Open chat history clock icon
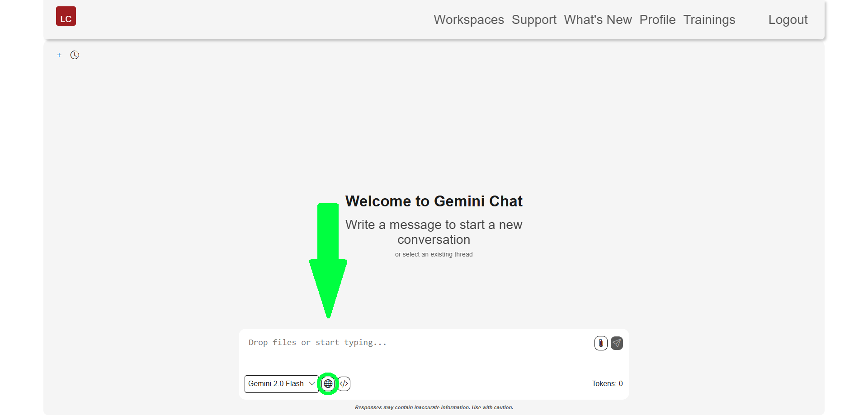The width and height of the screenshot is (868, 415). pyautogui.click(x=75, y=55)
